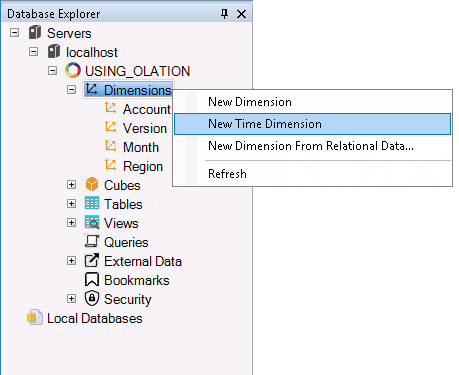This screenshot has width=459, height=375.
Task: Select the Region dimension label
Action: pos(143,166)
